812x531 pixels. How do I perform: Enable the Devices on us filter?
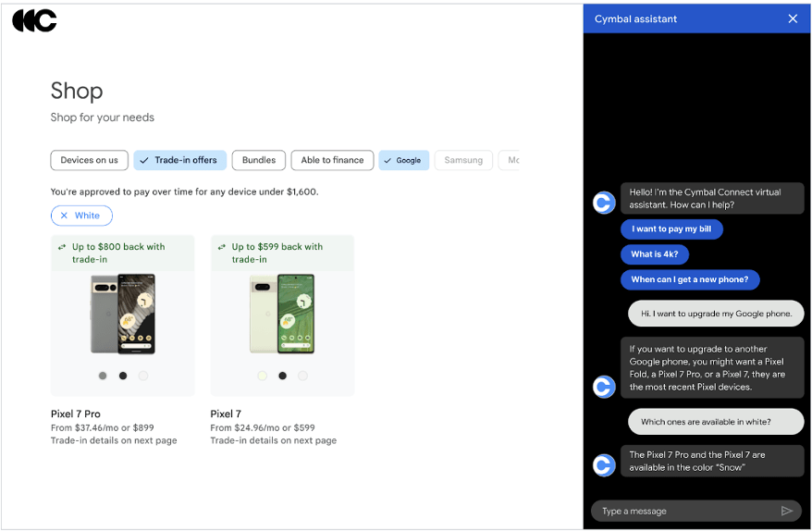(x=89, y=160)
